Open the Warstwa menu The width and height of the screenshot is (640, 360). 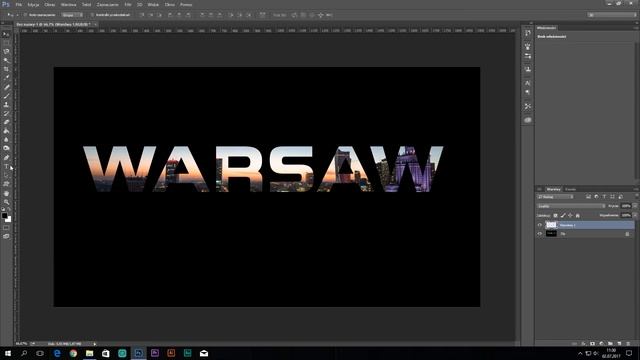[68, 5]
